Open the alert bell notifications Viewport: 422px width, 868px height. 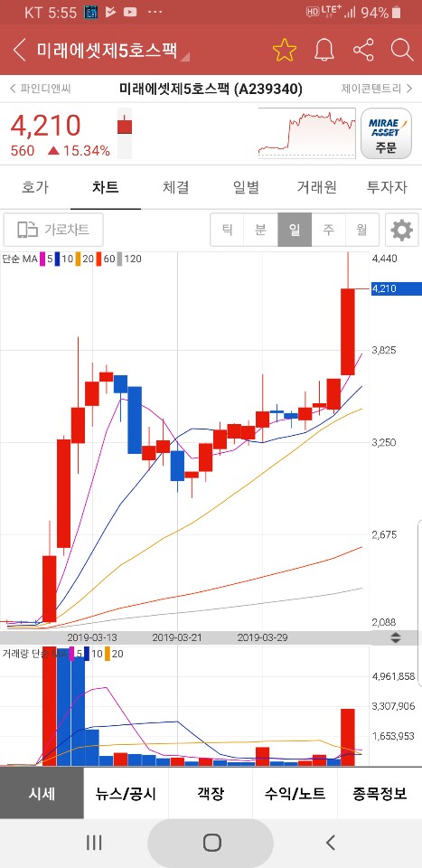point(324,51)
